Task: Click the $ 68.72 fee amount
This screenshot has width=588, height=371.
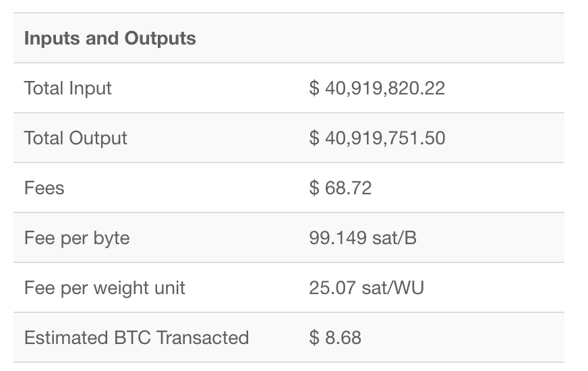Action: (x=340, y=188)
